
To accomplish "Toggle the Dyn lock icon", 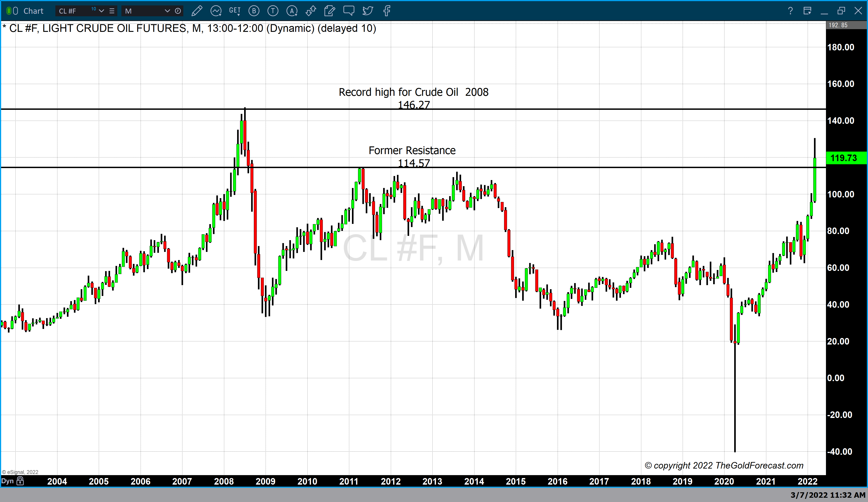I will [x=20, y=481].
